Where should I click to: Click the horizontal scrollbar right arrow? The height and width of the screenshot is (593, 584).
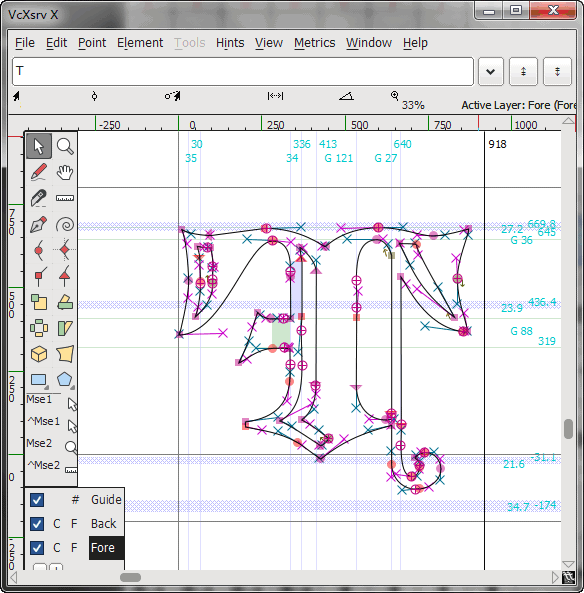555,577
